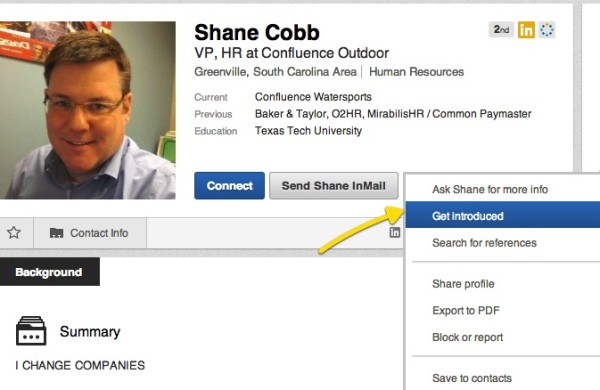This screenshot has width=600, height=390.
Task: Open Confluence Watersports current company link
Action: [x=313, y=97]
